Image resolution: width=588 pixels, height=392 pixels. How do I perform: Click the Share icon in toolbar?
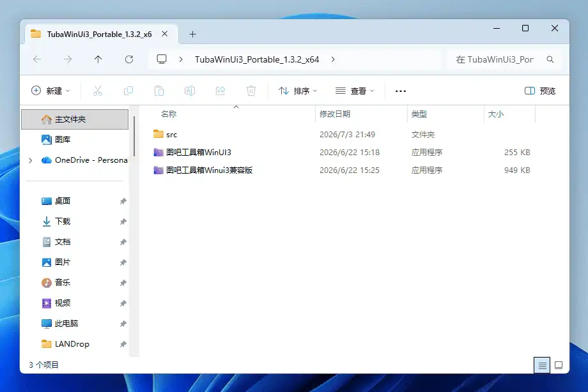pyautogui.click(x=220, y=91)
